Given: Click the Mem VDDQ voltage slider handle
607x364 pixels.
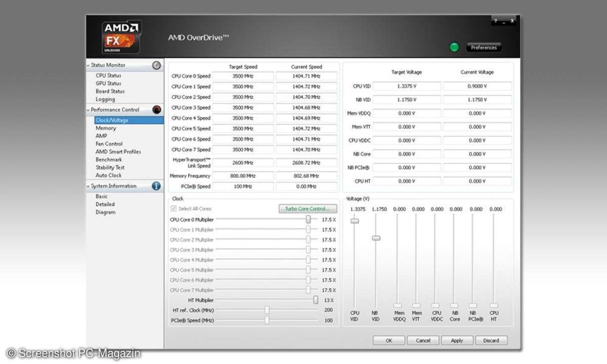Looking at the screenshot, I should pyautogui.click(x=398, y=305).
